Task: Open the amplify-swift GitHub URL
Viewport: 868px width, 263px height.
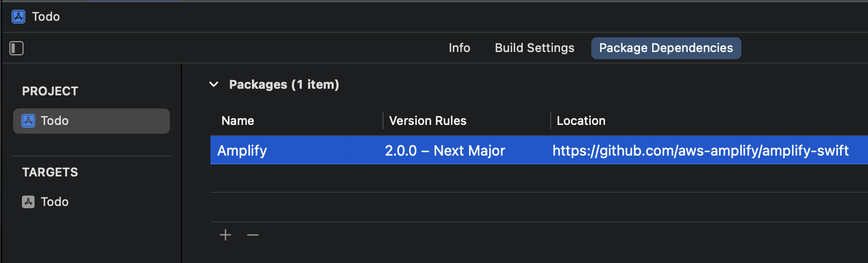Action: click(700, 151)
